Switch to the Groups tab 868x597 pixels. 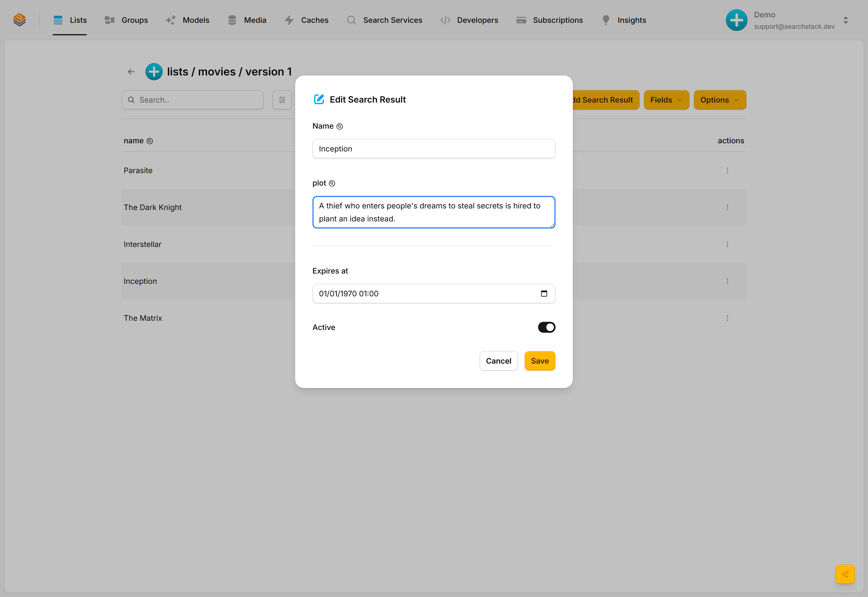pyautogui.click(x=126, y=20)
